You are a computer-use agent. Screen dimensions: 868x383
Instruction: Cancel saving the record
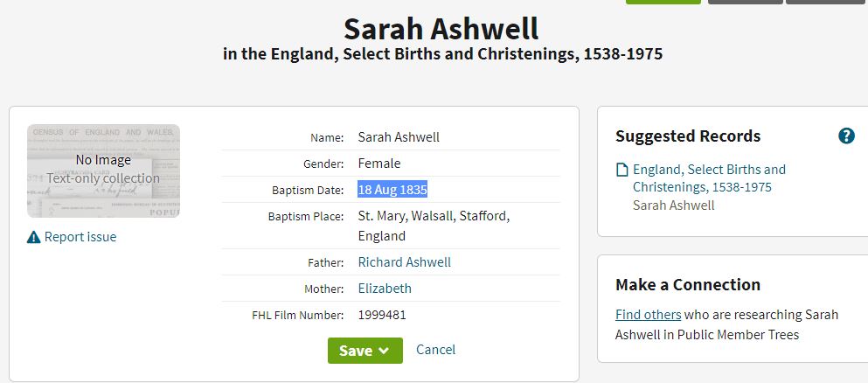pyautogui.click(x=435, y=350)
